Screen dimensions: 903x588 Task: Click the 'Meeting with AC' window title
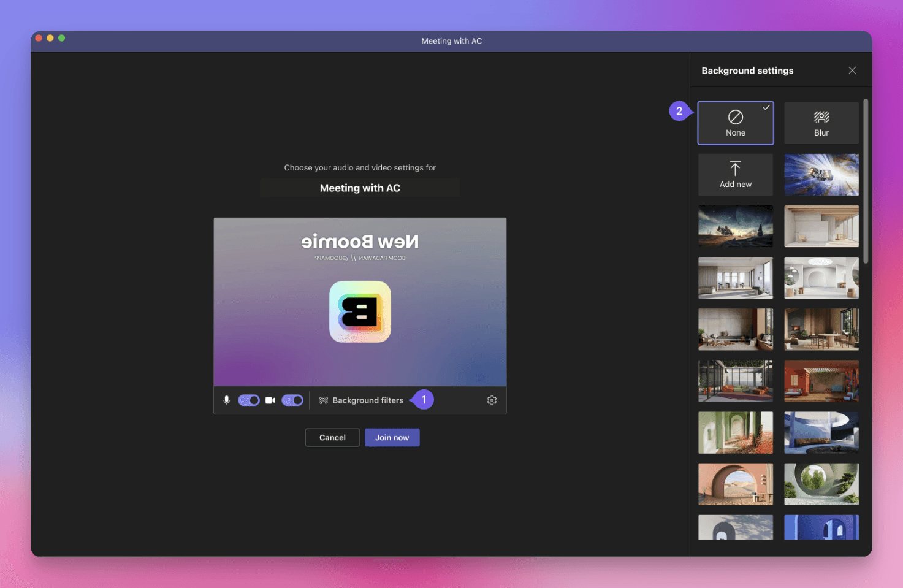pos(452,41)
